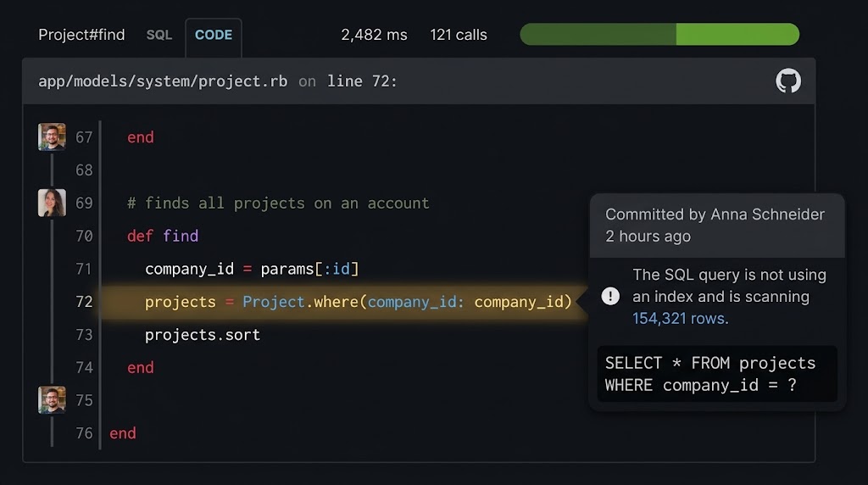Click line number 73

pos(84,334)
